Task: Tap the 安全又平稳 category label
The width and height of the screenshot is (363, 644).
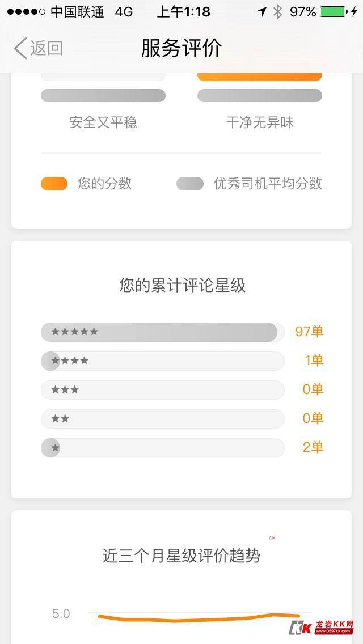Action: click(103, 122)
